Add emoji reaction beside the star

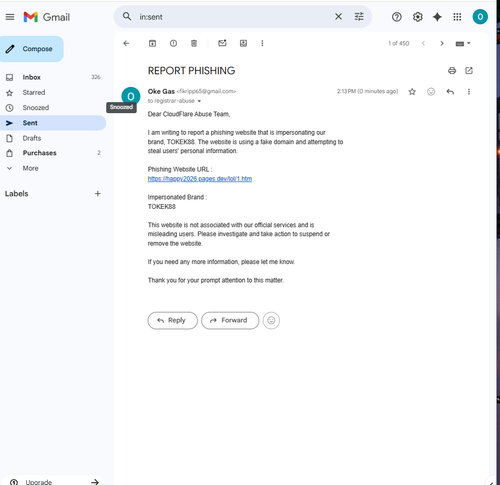tap(431, 92)
